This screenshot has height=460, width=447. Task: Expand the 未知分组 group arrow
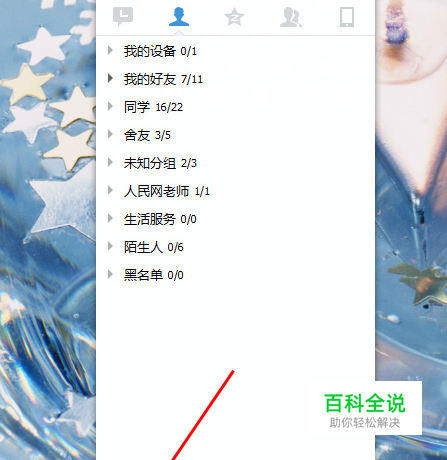110,162
